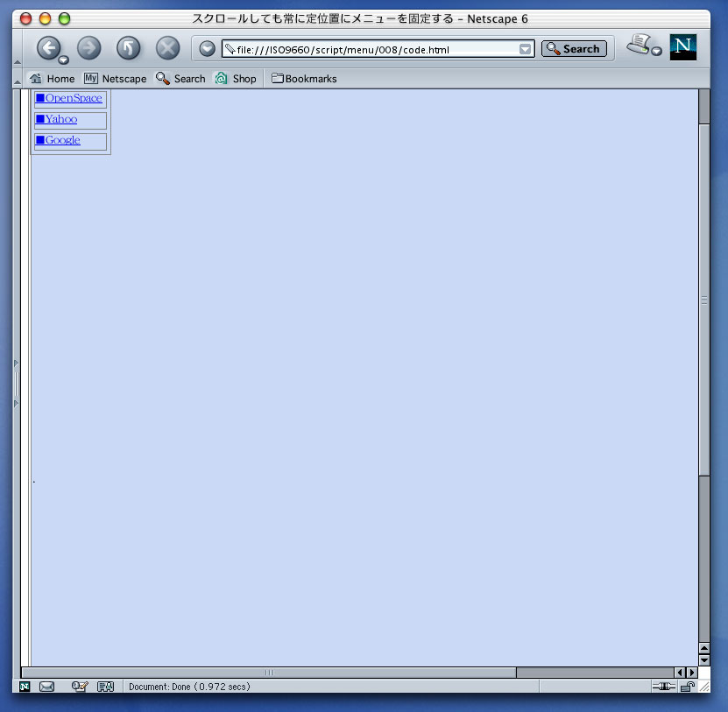
Task: Open Mail from the status bar envelope icon
Action: point(46,687)
